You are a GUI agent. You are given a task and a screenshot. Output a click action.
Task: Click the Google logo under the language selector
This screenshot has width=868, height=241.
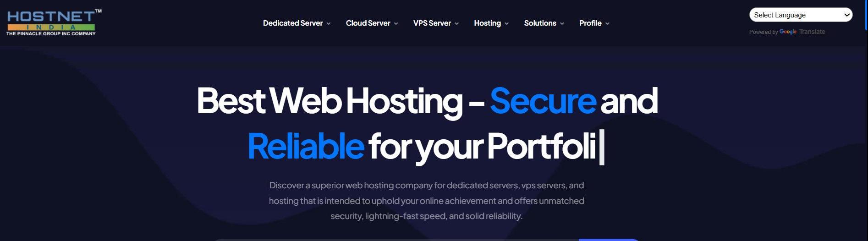coord(788,32)
